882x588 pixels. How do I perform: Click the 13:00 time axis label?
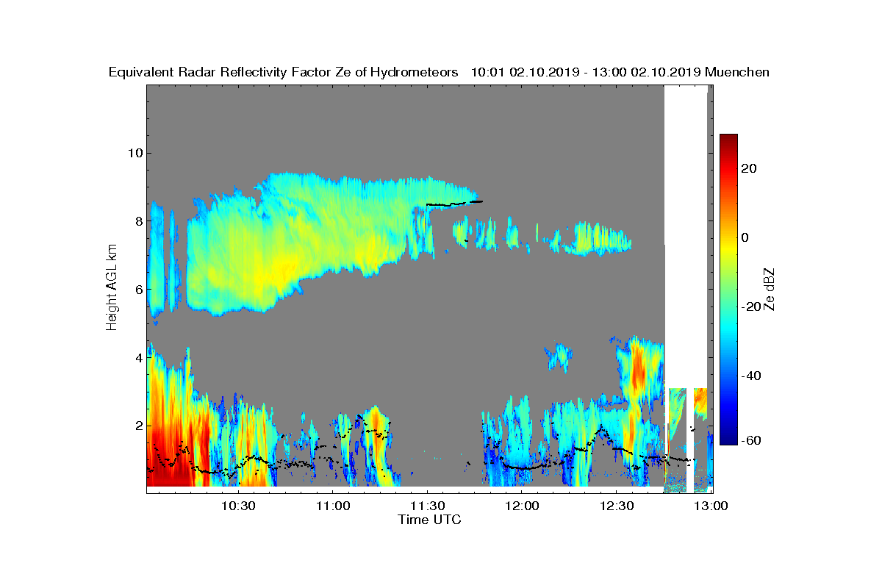pyautogui.click(x=711, y=506)
